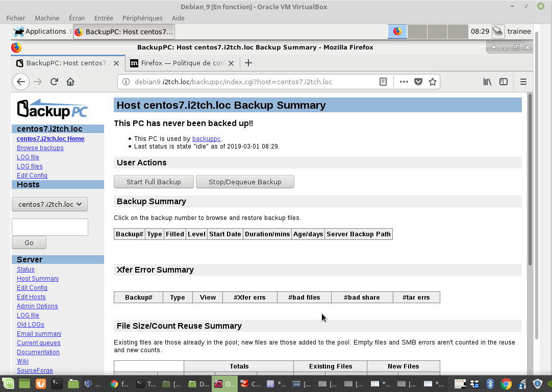The image size is (552, 392).
Task: Open the VirtualBox Périphériques menu
Action: [x=142, y=18]
